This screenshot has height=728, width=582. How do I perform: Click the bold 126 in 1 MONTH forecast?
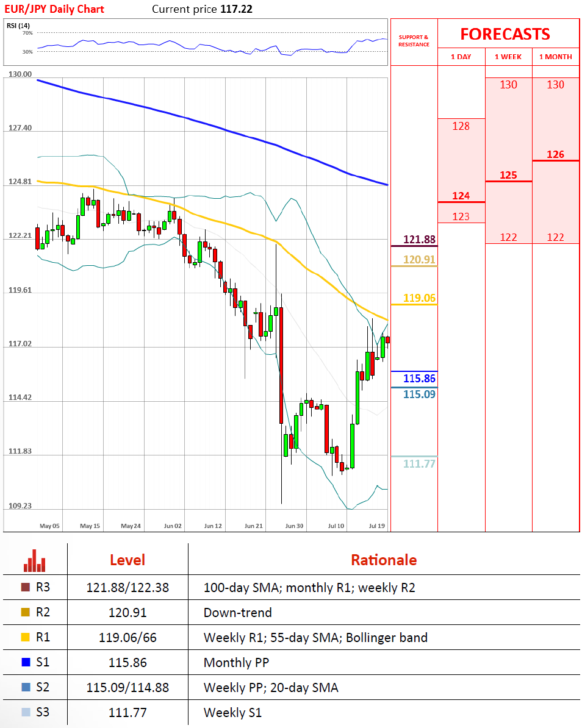(556, 155)
